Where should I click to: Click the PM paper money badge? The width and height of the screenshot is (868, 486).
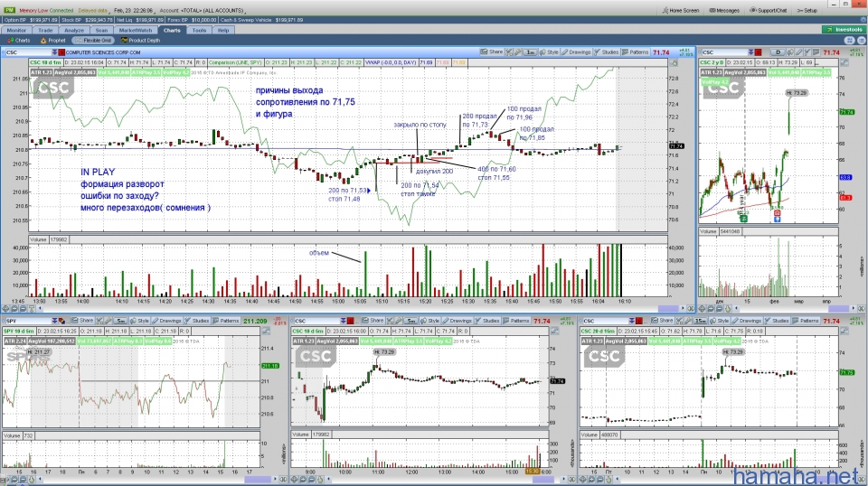coord(9,10)
